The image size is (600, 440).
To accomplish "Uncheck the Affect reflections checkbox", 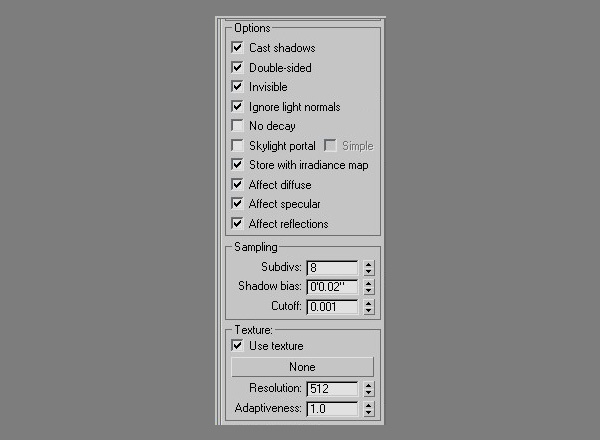I will (x=237, y=224).
